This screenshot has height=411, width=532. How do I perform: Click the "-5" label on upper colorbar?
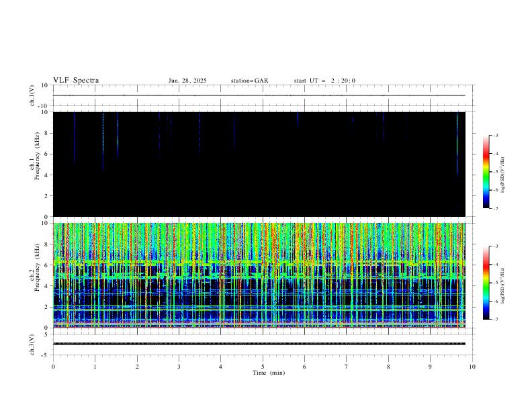tap(496, 172)
